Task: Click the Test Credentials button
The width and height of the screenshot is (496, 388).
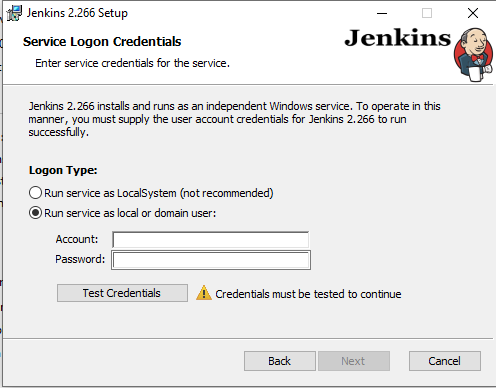Action: click(122, 293)
